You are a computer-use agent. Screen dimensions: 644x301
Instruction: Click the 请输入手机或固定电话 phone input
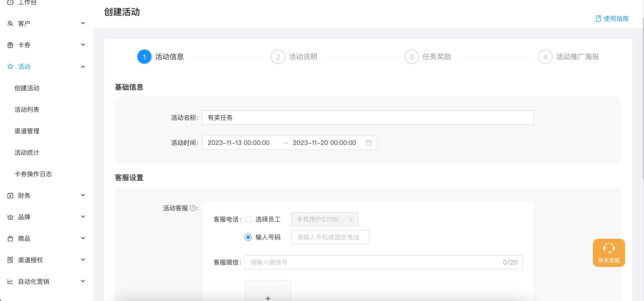(330, 237)
